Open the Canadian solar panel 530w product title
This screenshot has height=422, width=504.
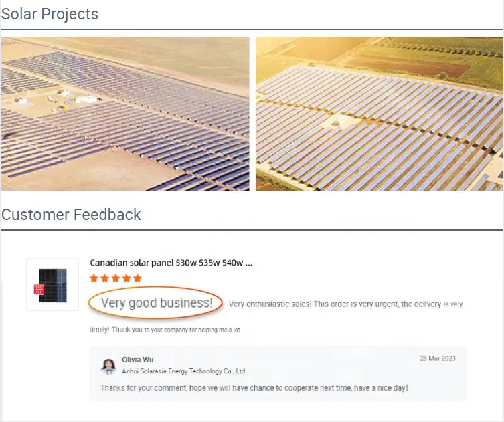click(x=171, y=263)
